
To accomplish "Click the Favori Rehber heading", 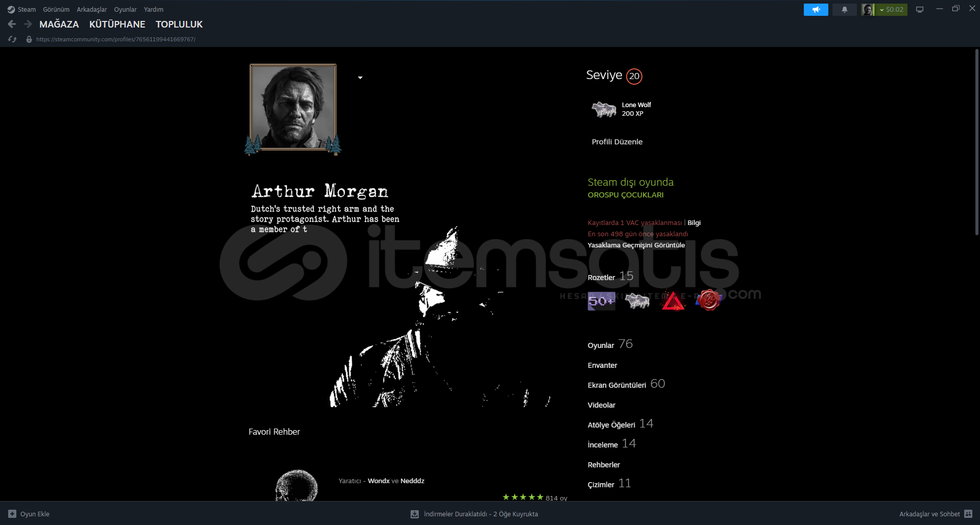I will point(274,432).
